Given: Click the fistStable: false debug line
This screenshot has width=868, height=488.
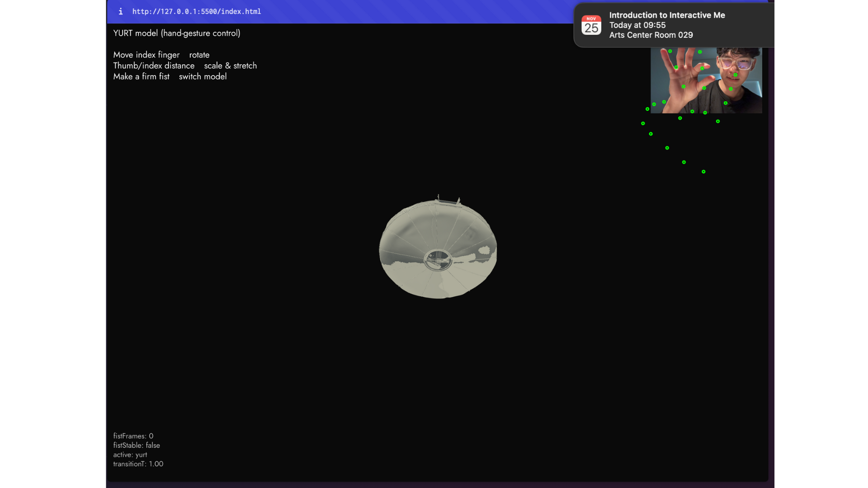Looking at the screenshot, I should 136,446.
